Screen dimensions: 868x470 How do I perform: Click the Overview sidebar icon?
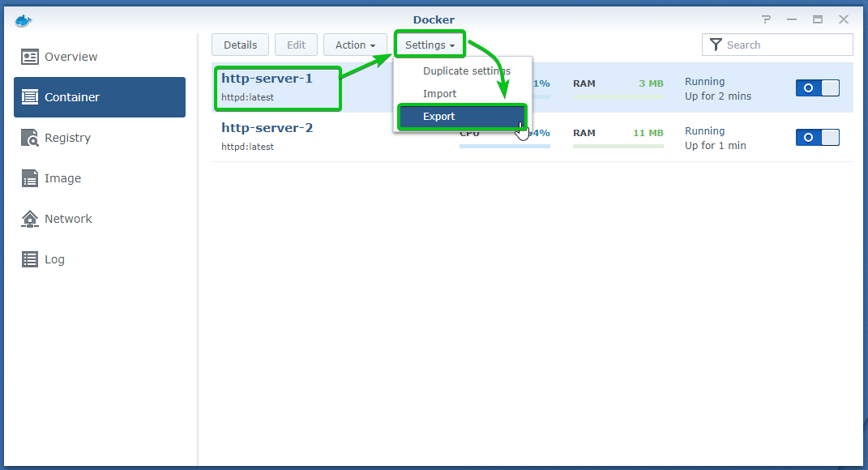30,57
